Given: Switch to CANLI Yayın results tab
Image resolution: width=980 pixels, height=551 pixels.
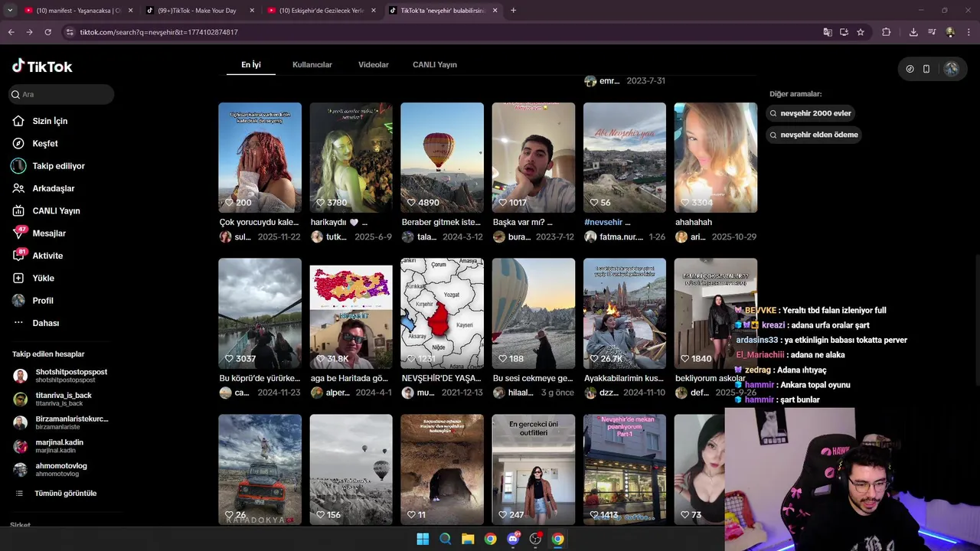Looking at the screenshot, I should 435,64.
